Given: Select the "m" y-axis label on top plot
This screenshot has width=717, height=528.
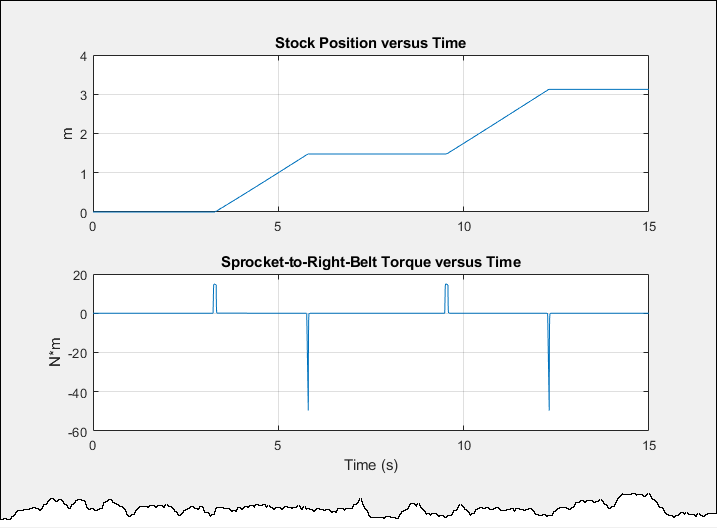Looking at the screenshot, I should coord(68,133).
